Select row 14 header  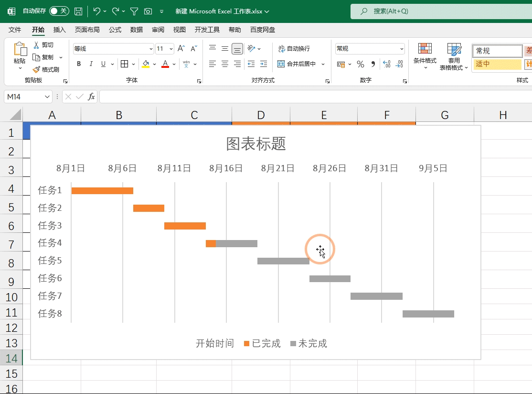click(x=11, y=358)
